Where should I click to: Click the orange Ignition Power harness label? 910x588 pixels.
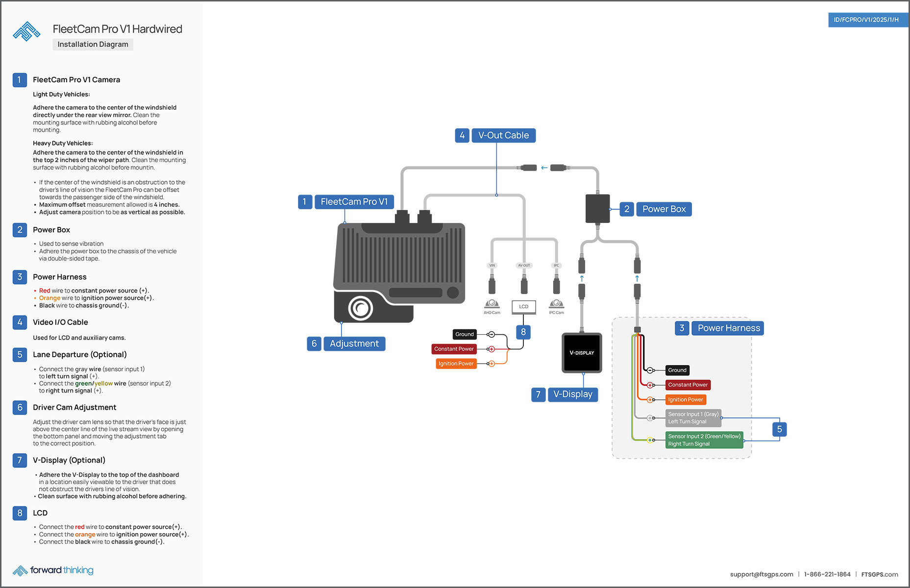pyautogui.click(x=686, y=400)
